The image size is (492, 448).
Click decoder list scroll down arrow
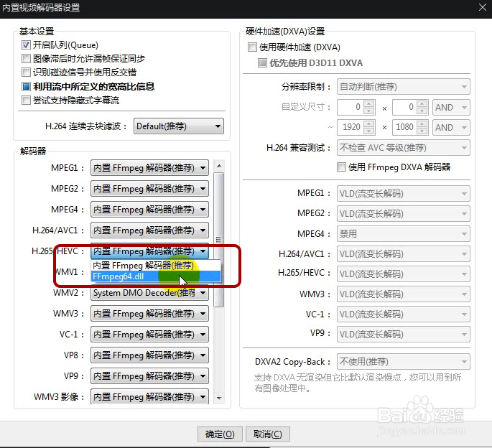219,398
